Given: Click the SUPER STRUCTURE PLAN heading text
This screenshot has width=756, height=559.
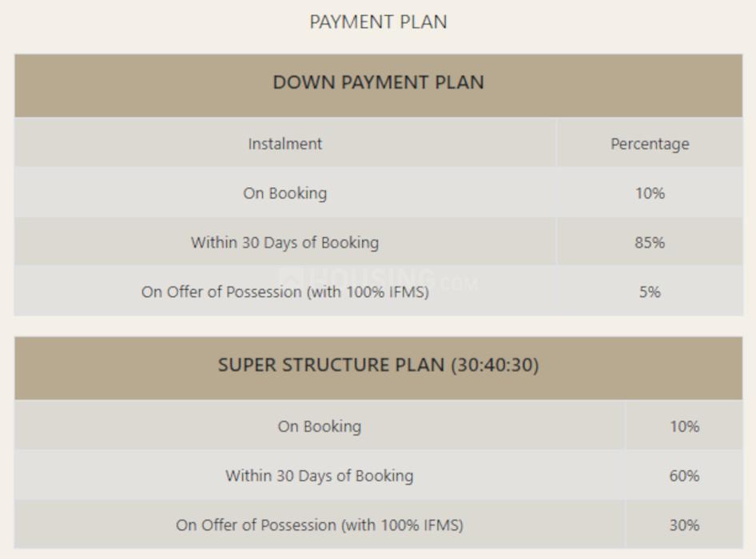Looking at the screenshot, I should coord(331,366).
